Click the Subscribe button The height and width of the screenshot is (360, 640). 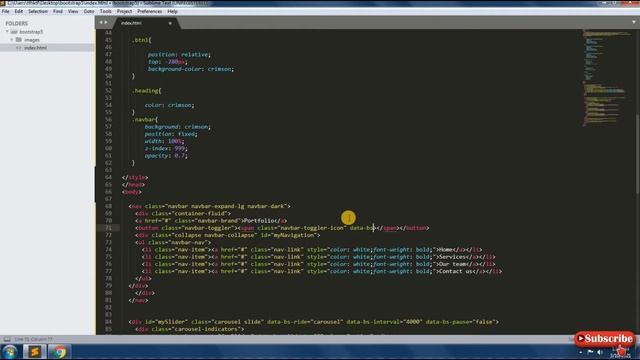coord(605,339)
